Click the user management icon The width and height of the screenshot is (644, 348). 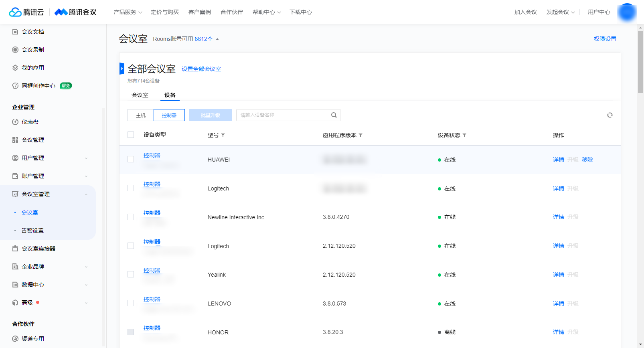tap(15, 158)
